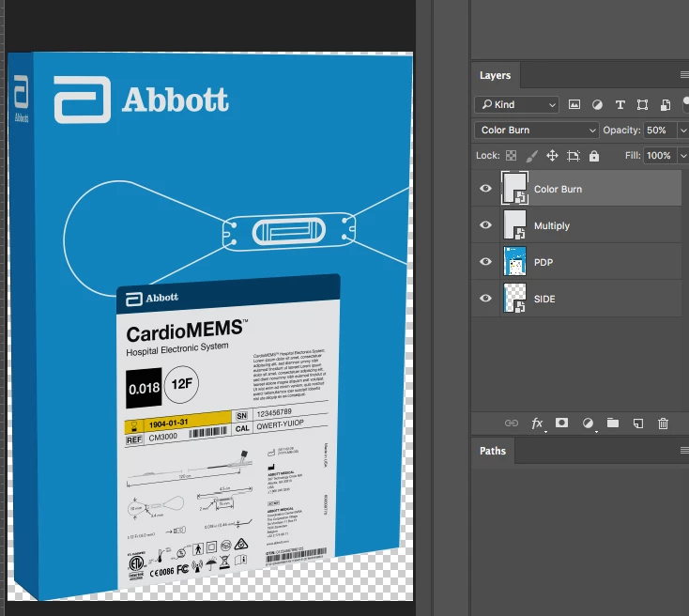The width and height of the screenshot is (689, 616).
Task: Click the Fill label
Action: click(x=633, y=156)
